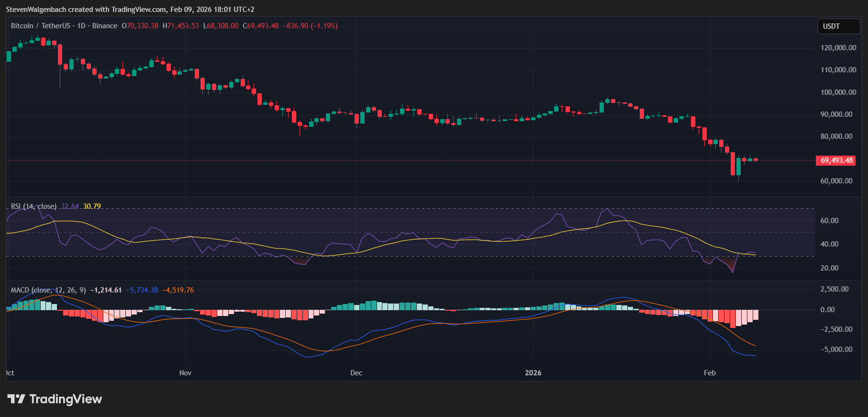Click the −836.90 (−1.19%) change value

pos(310,26)
